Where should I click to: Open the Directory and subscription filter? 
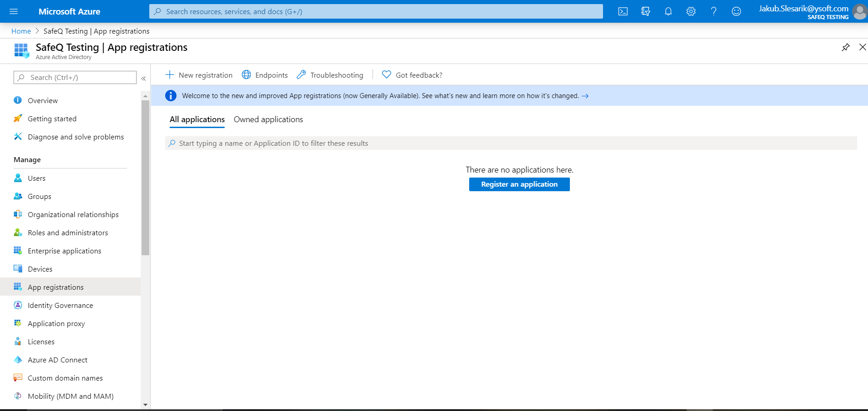pyautogui.click(x=646, y=11)
